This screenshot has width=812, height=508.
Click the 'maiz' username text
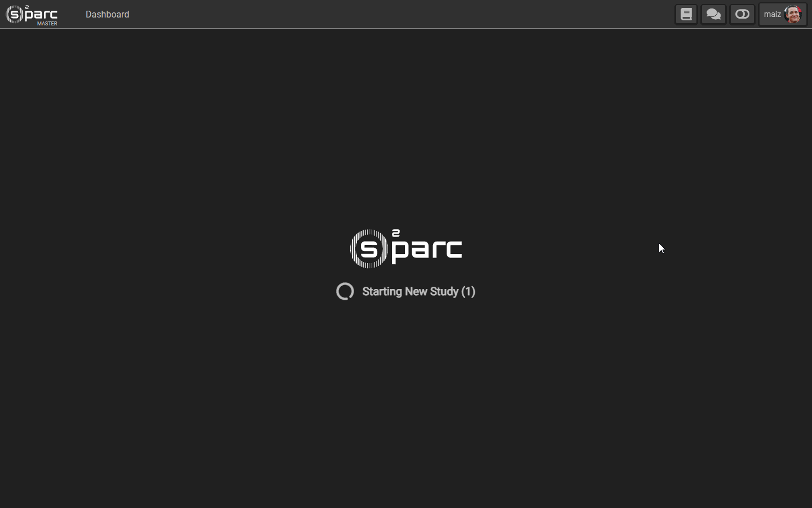tap(772, 14)
